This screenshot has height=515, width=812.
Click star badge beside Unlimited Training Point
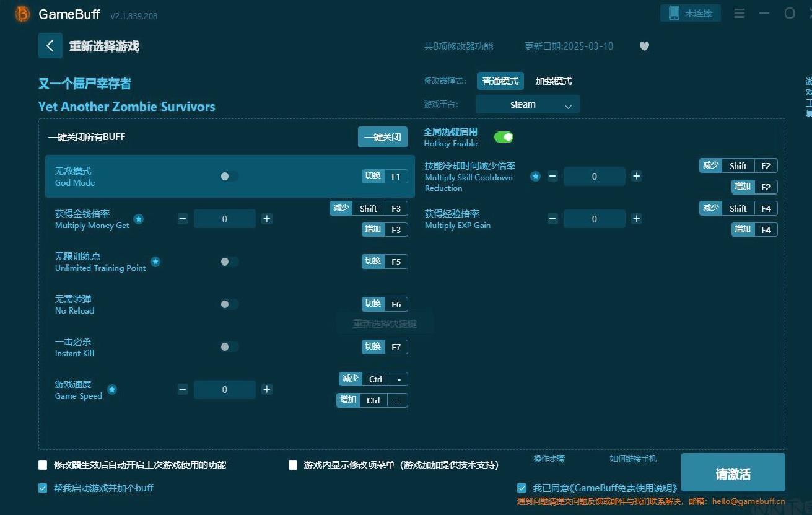pyautogui.click(x=155, y=262)
